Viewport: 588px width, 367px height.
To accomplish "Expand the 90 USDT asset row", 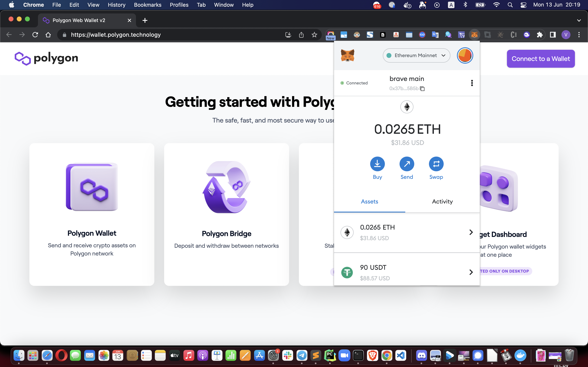I will tap(406, 272).
